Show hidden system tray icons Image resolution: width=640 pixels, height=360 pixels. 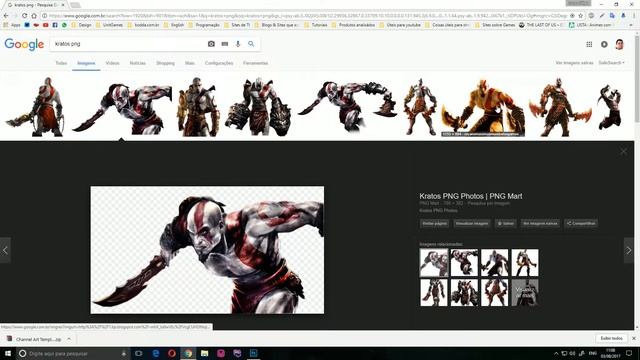tap(556, 353)
